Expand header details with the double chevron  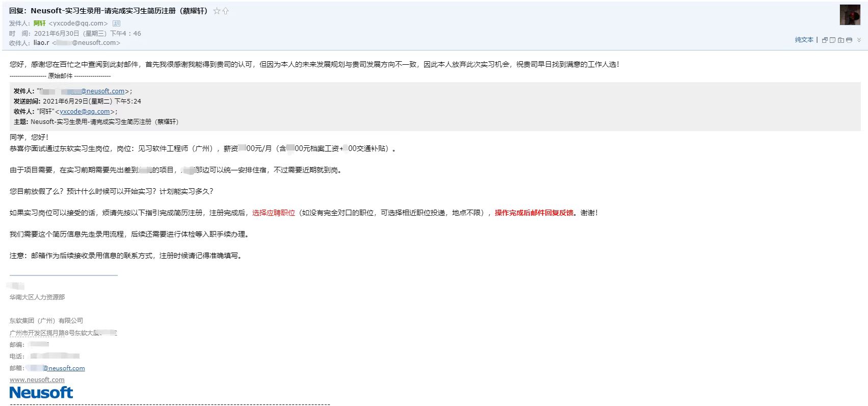tap(859, 40)
